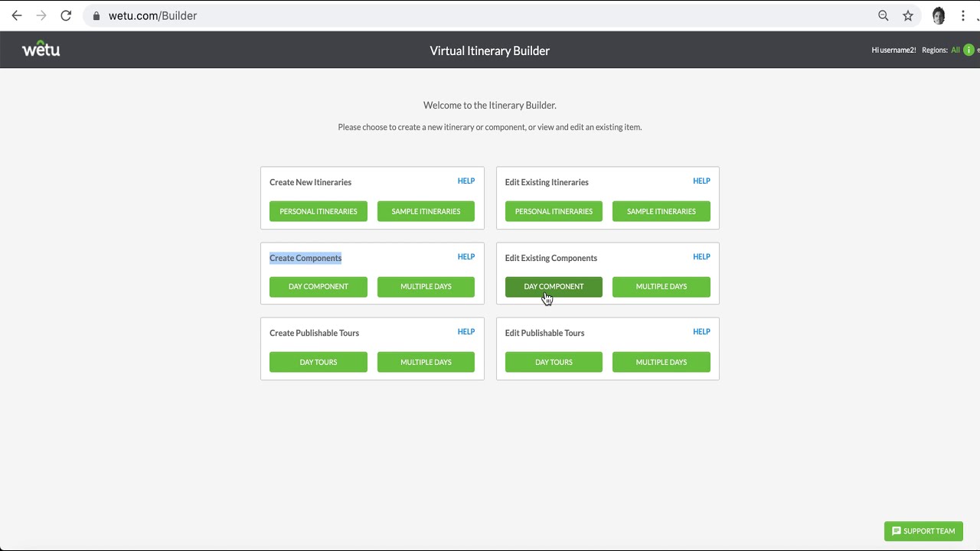Reload the page with refresh icon
This screenshot has width=980, height=551.
66,15
